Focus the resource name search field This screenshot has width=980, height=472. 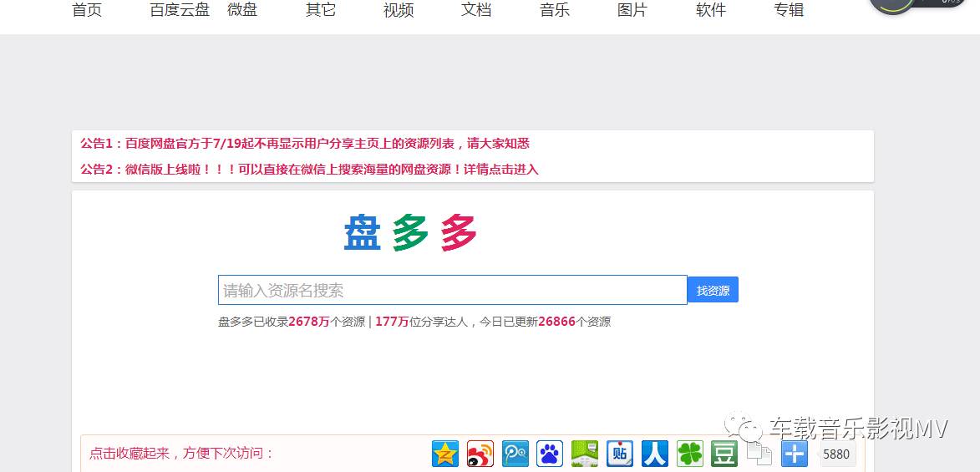tap(453, 290)
